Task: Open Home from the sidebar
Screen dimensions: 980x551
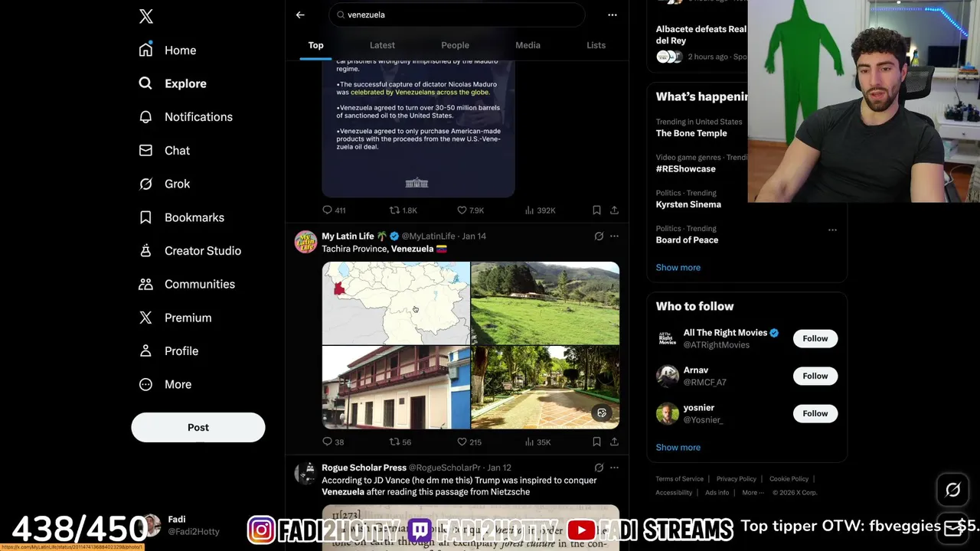Action: 168,50
